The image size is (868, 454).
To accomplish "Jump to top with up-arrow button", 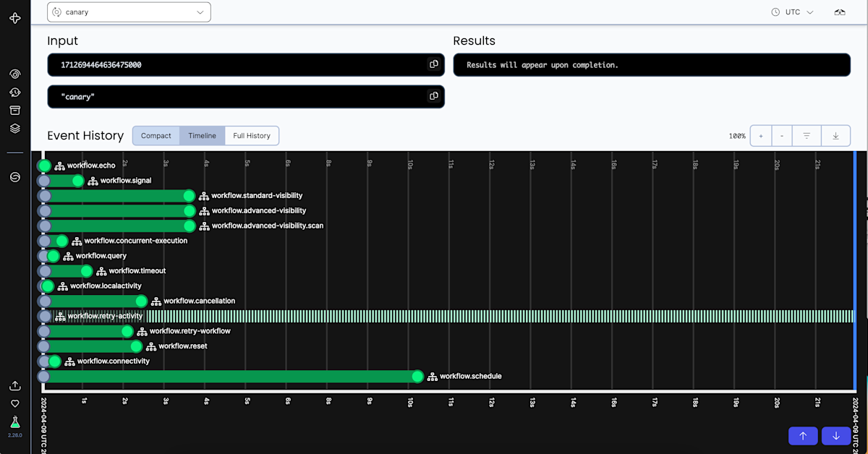I will coord(803,435).
